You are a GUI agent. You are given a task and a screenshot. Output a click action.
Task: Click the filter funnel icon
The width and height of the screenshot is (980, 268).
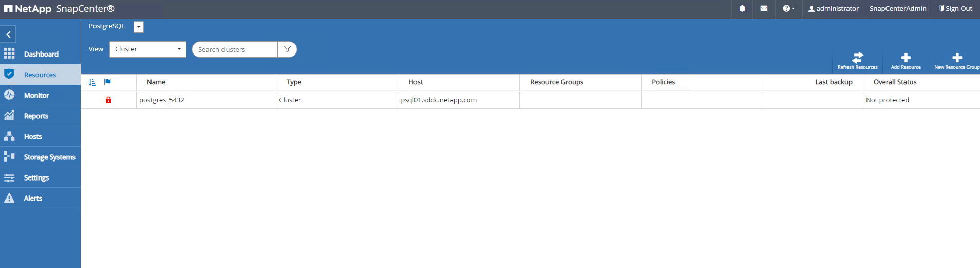[x=288, y=49]
